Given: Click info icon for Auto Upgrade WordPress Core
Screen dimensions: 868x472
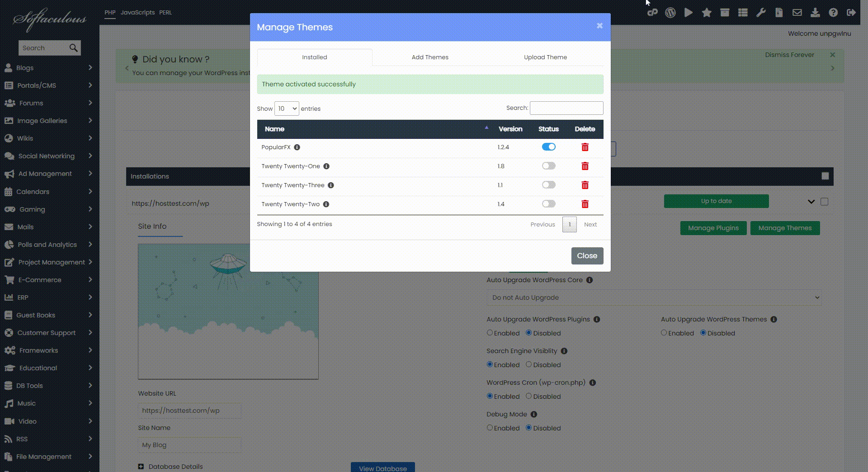Looking at the screenshot, I should coord(590,280).
